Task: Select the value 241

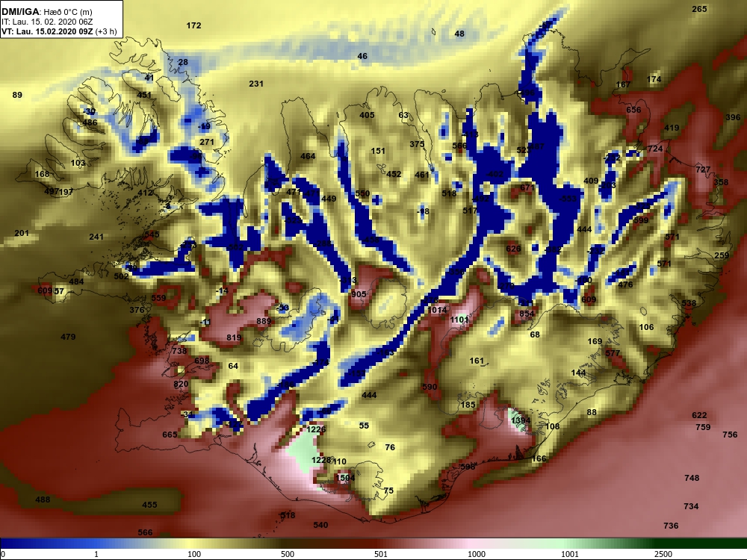Action: pyautogui.click(x=96, y=237)
